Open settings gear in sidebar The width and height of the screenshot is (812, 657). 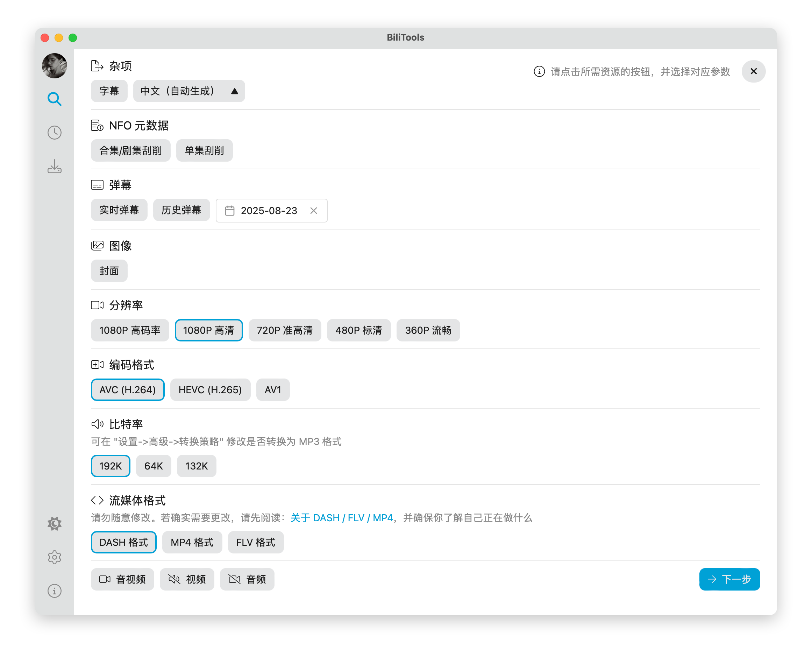[55, 557]
